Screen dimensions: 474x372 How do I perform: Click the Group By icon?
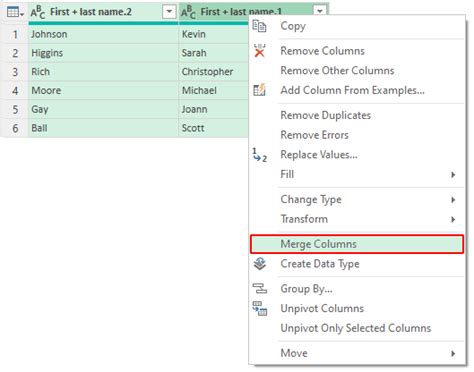click(259, 289)
